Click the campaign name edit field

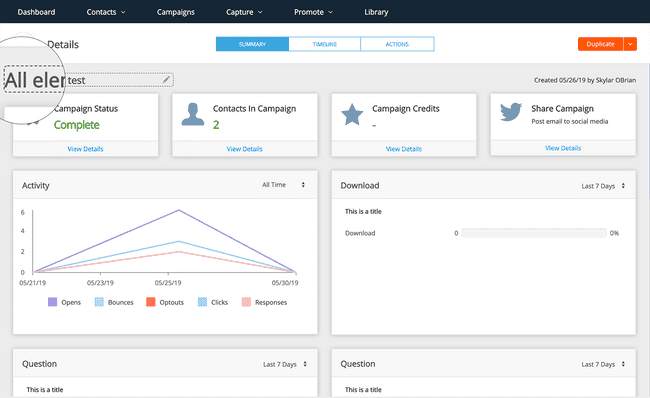click(89, 80)
